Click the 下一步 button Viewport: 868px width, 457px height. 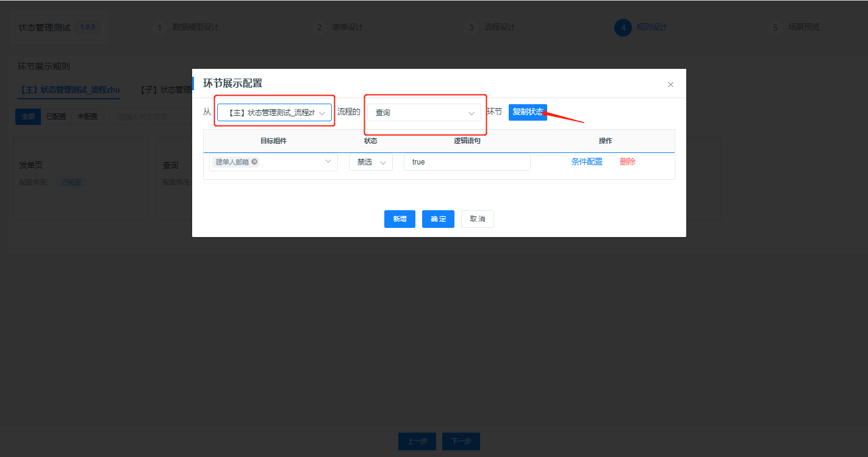[x=461, y=441]
